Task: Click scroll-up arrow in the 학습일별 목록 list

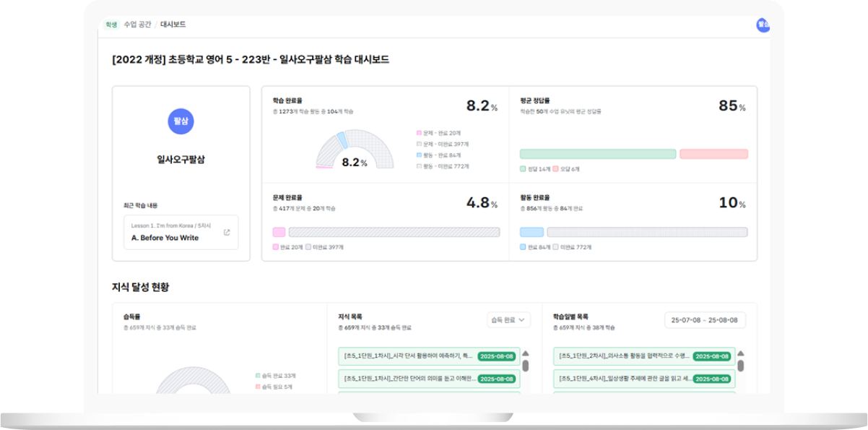Action: coord(740,354)
